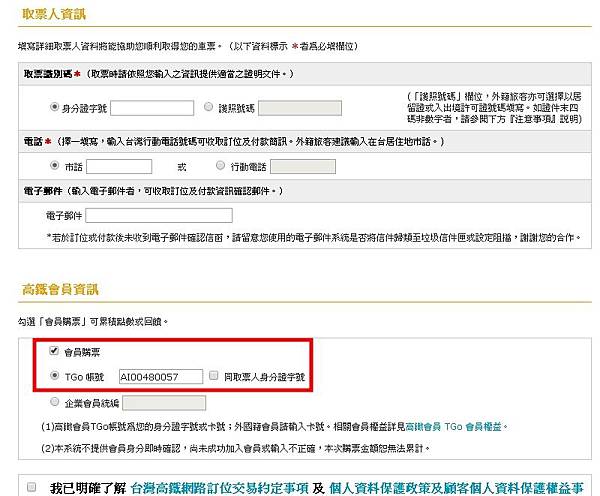
Task: Open the 台灣高鐵網路訂位交易約定事項 link
Action: click(x=219, y=488)
